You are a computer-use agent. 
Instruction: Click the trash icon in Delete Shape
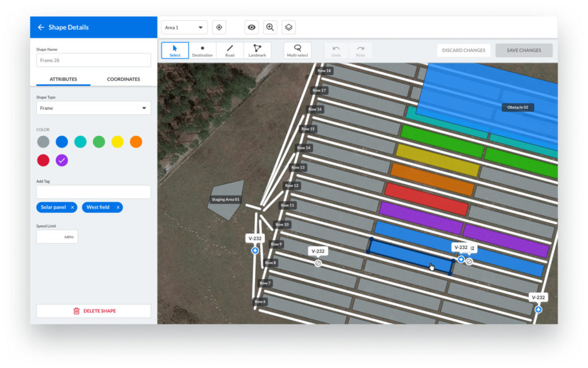coord(76,311)
